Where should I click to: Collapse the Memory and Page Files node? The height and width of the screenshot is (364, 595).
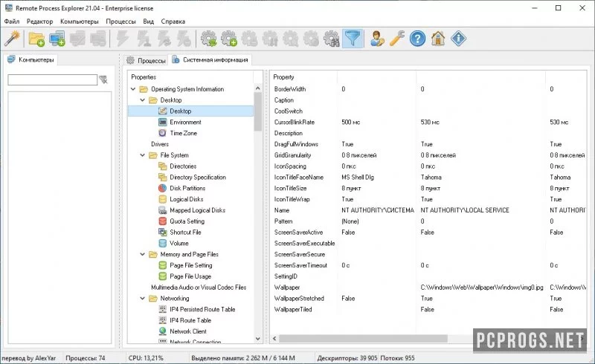[x=143, y=254]
